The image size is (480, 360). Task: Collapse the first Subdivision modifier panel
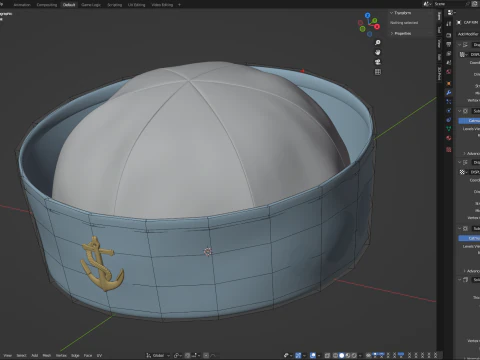459,111
